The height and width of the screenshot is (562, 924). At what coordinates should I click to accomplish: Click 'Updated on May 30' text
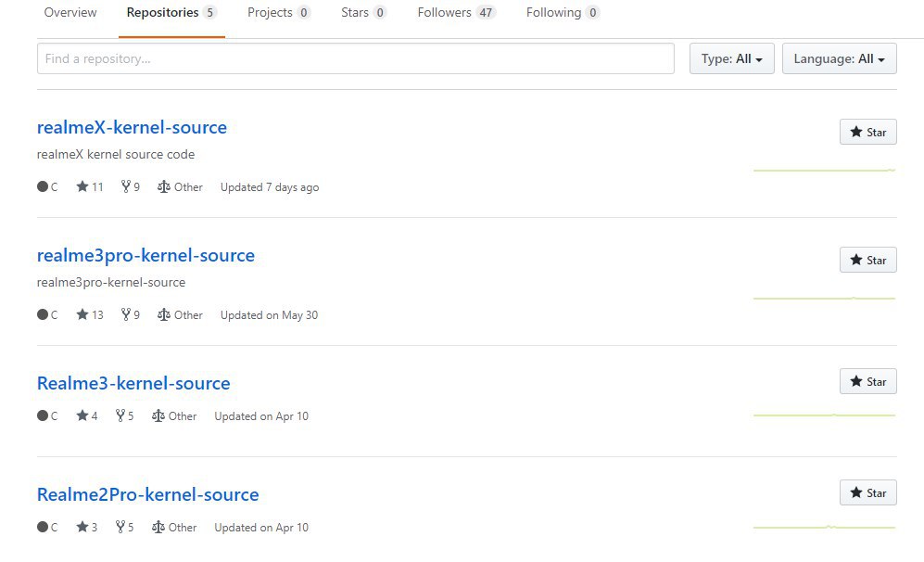(x=269, y=315)
